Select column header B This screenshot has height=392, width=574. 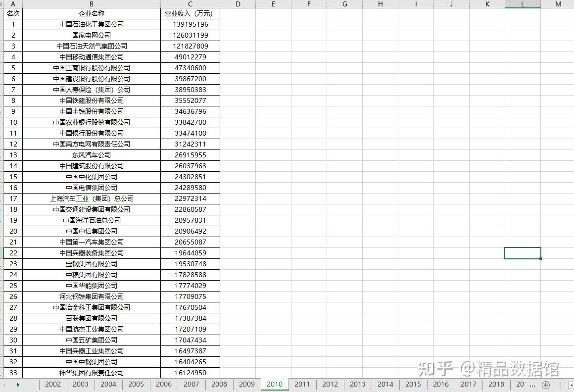coord(92,4)
